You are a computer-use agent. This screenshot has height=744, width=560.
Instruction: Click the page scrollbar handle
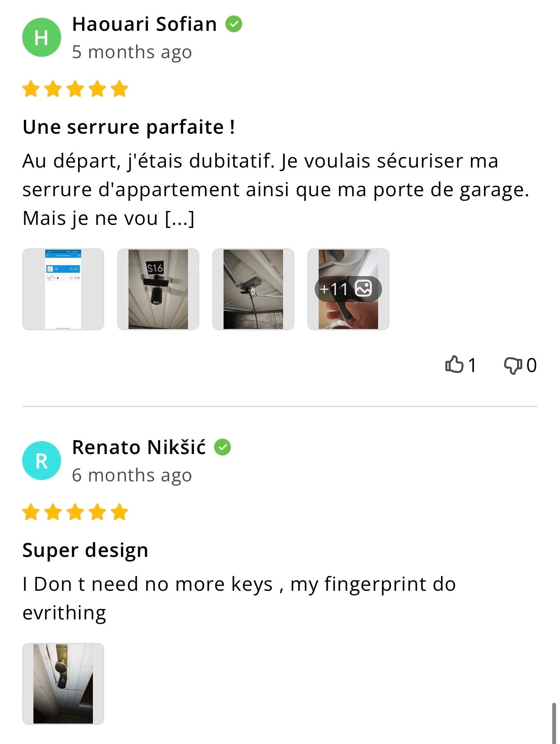pos(554,723)
